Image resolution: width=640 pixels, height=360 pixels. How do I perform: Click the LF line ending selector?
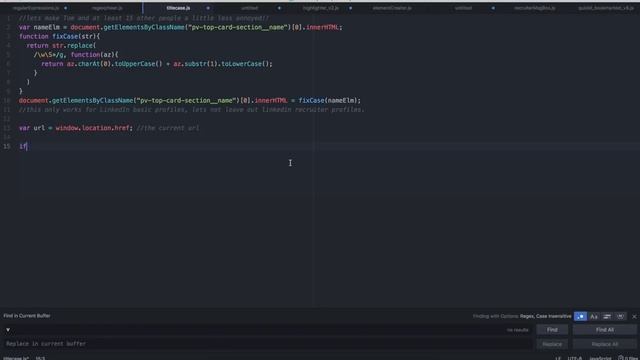558,358
